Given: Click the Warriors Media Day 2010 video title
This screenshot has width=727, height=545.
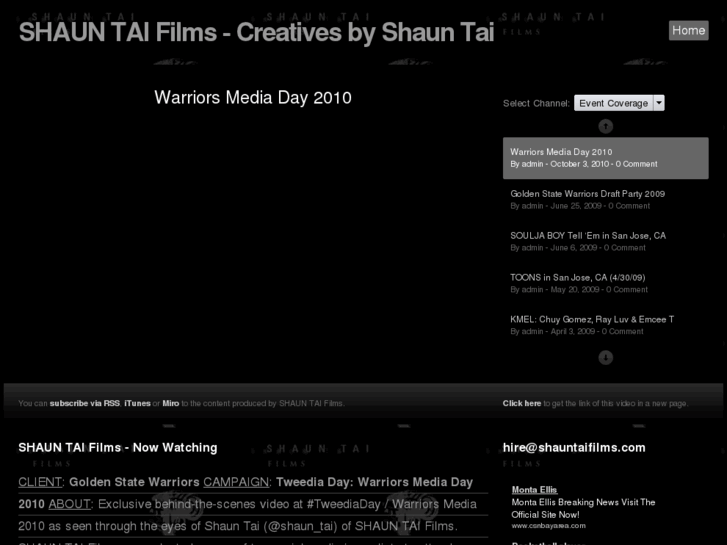Looking at the screenshot, I should [253, 98].
